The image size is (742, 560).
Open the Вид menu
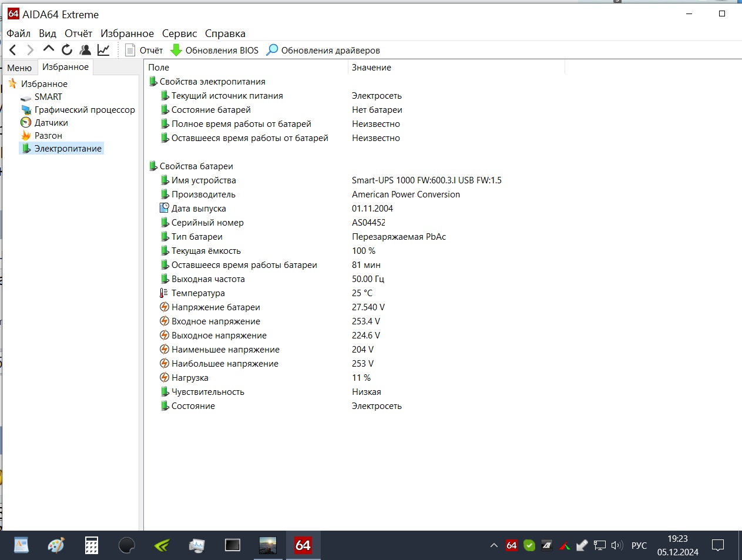(x=48, y=33)
